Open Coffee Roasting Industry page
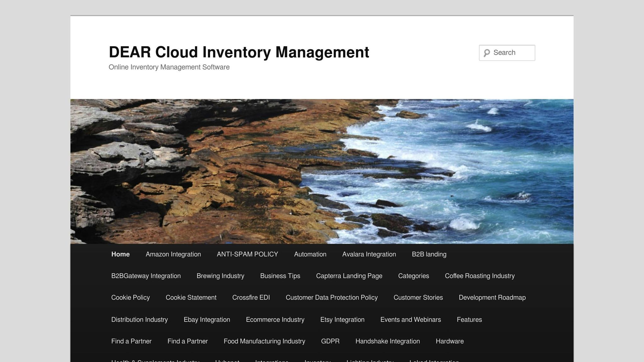 point(480,276)
